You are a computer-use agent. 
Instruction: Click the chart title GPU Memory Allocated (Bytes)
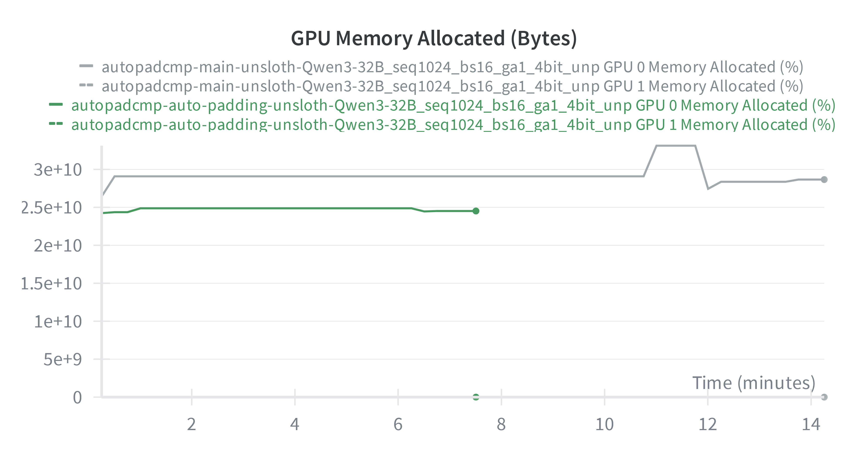pos(434,38)
